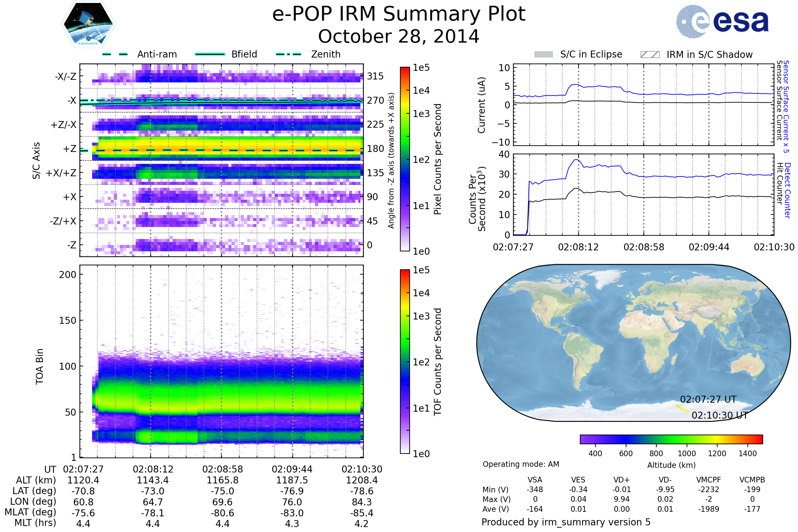The width and height of the screenshot is (798, 532).
Task: Click the 02:07:27 UT map label
Action: click(x=709, y=399)
